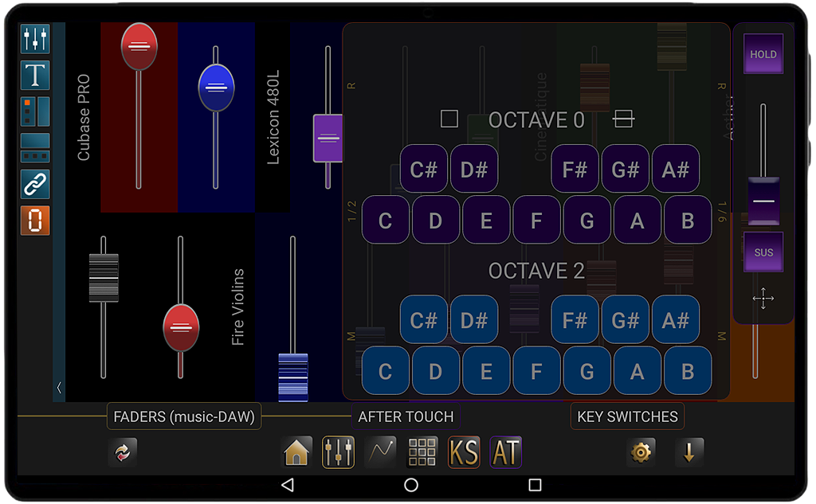Open the curve graph view icon
816x504 pixels.
pos(380,452)
